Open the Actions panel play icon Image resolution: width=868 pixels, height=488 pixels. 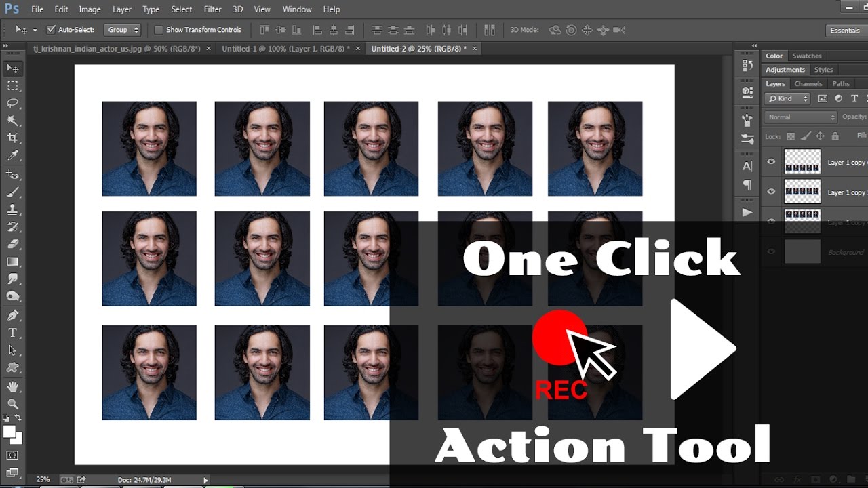pyautogui.click(x=747, y=212)
